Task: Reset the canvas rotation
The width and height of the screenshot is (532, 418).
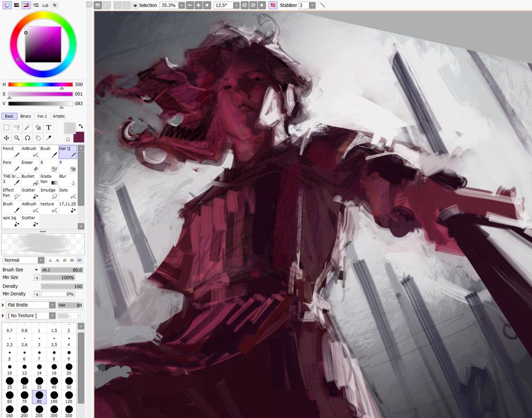Action: 262,5
